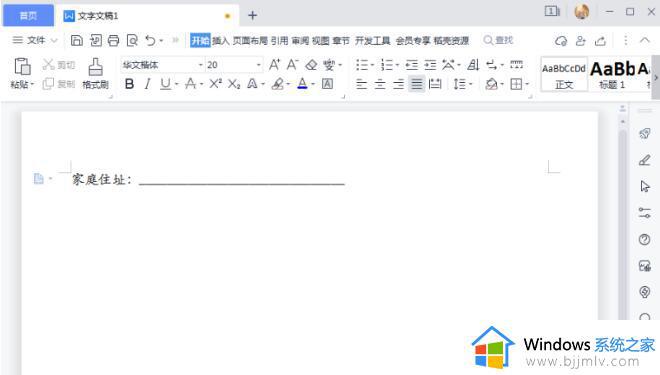Align text right

[398, 84]
